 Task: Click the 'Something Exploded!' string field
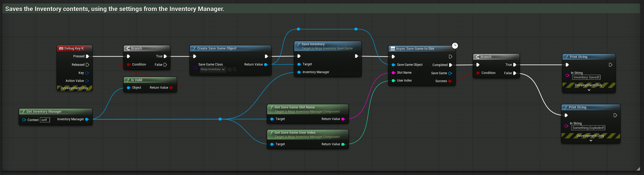588,128
